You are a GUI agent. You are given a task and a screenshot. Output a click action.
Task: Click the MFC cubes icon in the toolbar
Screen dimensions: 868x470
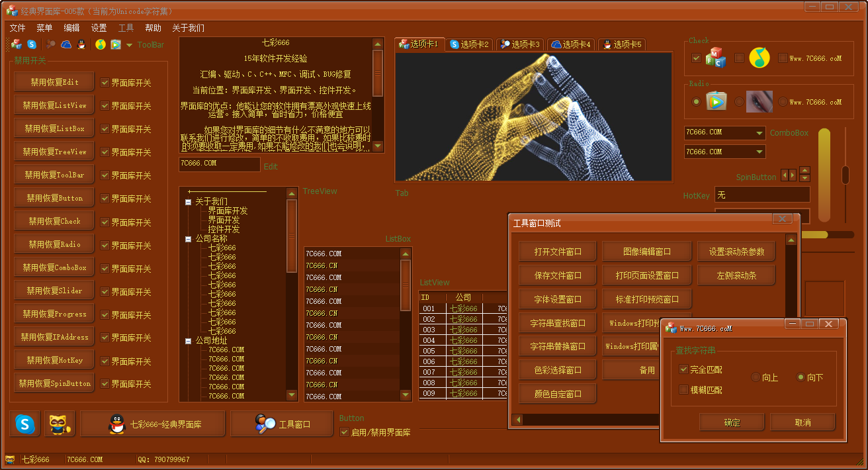point(17,45)
